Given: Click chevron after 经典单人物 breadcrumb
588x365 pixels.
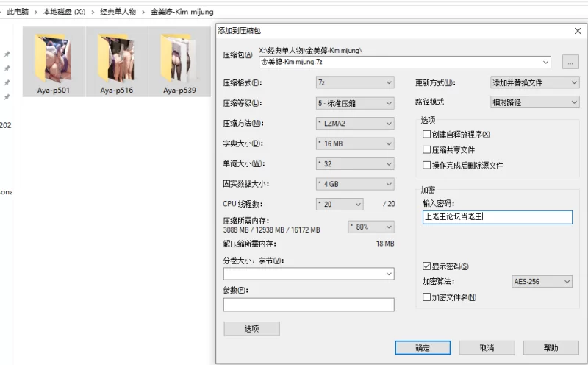Looking at the screenshot, I should click(143, 12).
